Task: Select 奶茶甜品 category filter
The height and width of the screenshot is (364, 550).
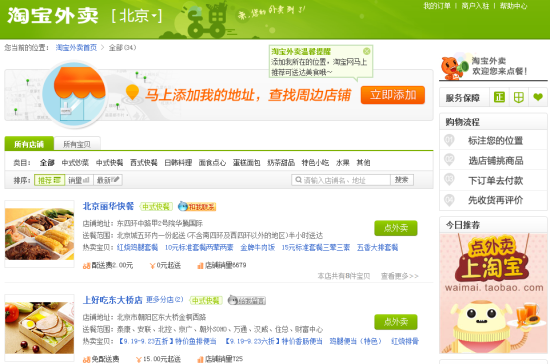Action: click(x=281, y=163)
